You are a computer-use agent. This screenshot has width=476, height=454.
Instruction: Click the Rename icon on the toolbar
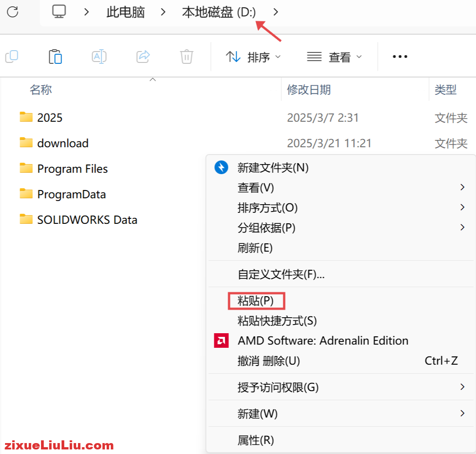[99, 57]
